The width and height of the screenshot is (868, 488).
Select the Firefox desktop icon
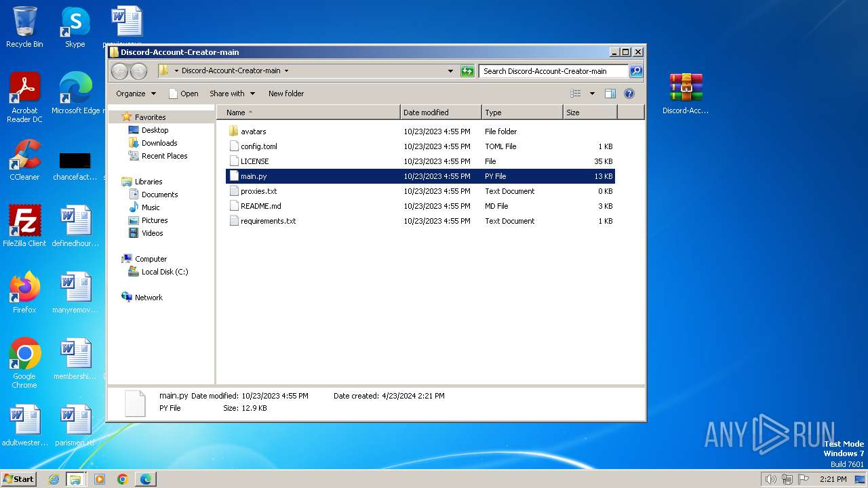(24, 293)
